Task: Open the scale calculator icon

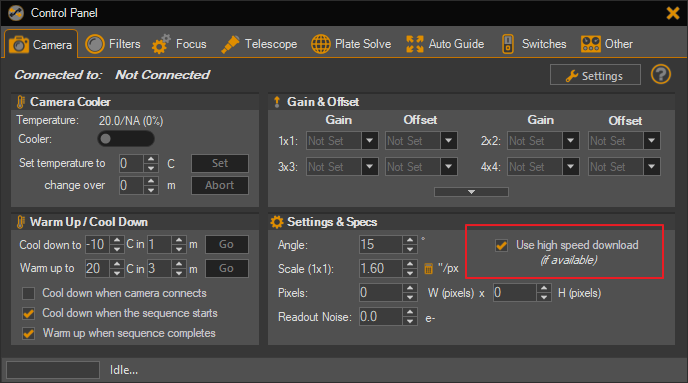Action: pyautogui.click(x=428, y=268)
